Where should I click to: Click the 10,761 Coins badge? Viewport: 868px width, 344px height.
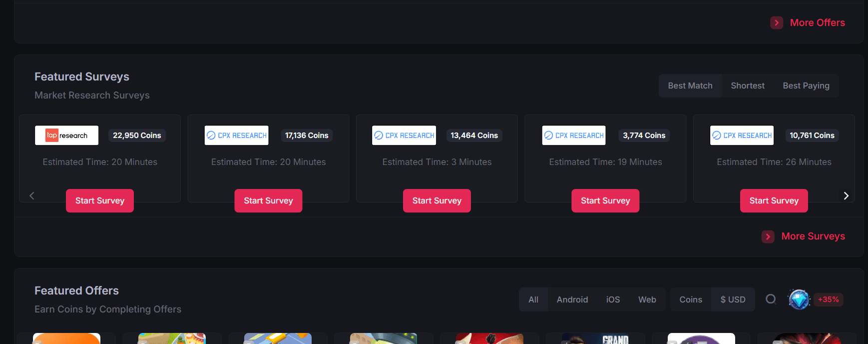tap(812, 135)
